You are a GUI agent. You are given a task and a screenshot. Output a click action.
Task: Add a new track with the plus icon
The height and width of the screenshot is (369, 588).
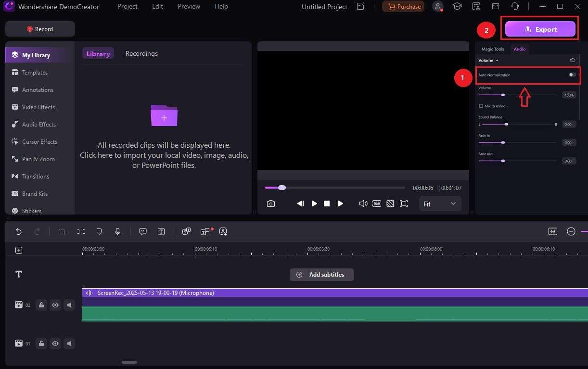[19, 250]
